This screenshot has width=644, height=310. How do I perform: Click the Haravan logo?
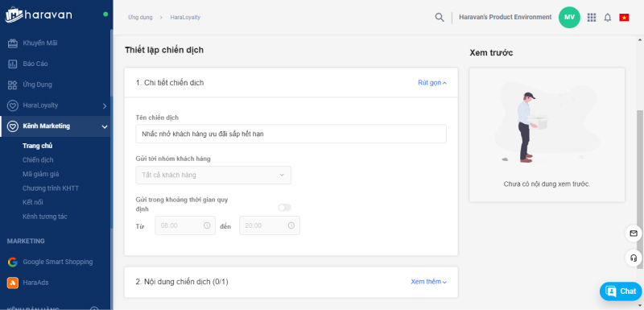coord(39,14)
